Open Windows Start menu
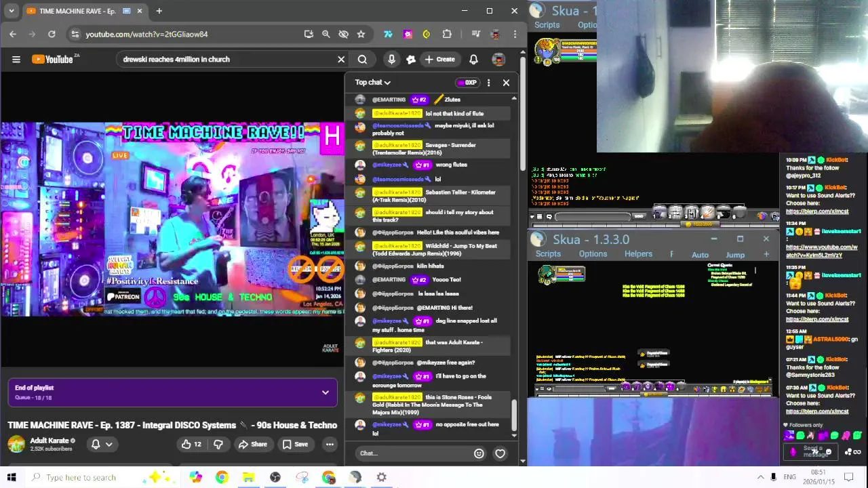The height and width of the screenshot is (488, 868). pos(12,477)
